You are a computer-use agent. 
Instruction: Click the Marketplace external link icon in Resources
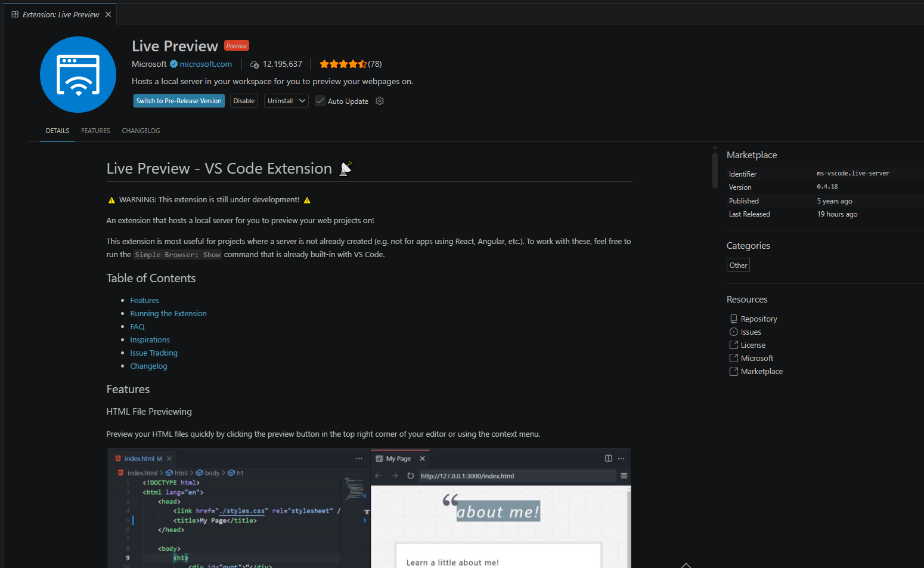(x=734, y=371)
